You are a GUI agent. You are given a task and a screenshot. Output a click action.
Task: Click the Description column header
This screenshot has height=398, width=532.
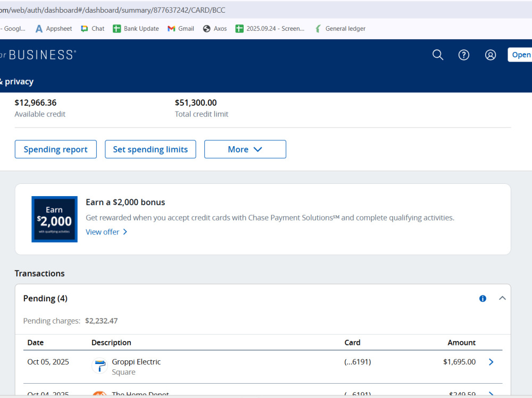point(111,342)
